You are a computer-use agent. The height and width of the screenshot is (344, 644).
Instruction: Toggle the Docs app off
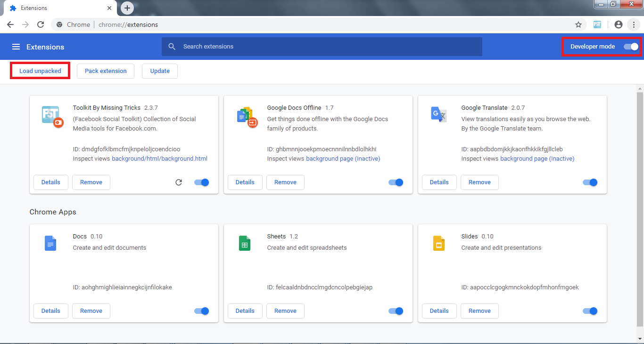pyautogui.click(x=201, y=311)
